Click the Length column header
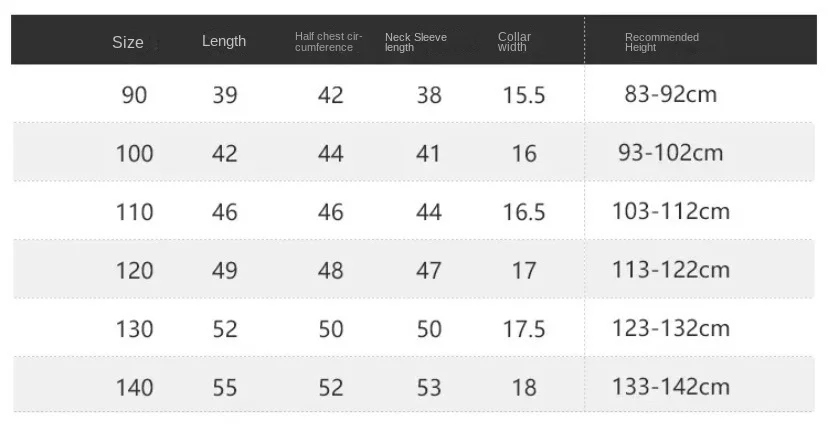 224,41
